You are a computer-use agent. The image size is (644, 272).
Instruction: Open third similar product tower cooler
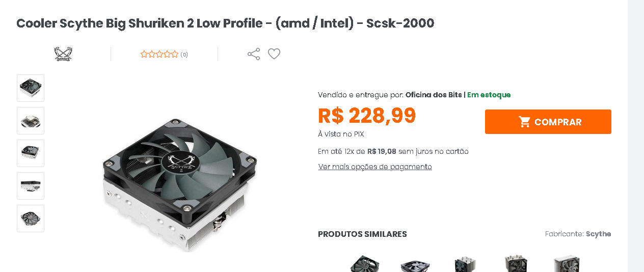coord(465,263)
